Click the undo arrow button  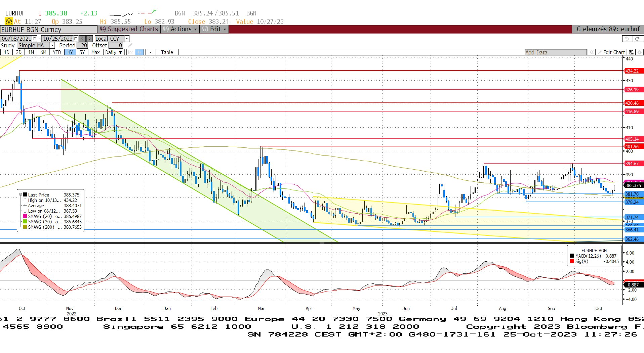click(627, 39)
